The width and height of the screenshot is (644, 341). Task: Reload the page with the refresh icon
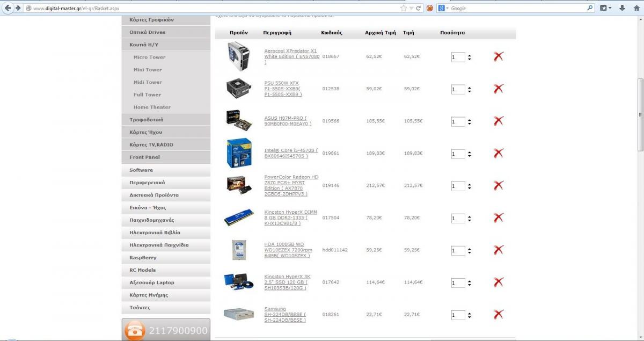click(419, 8)
